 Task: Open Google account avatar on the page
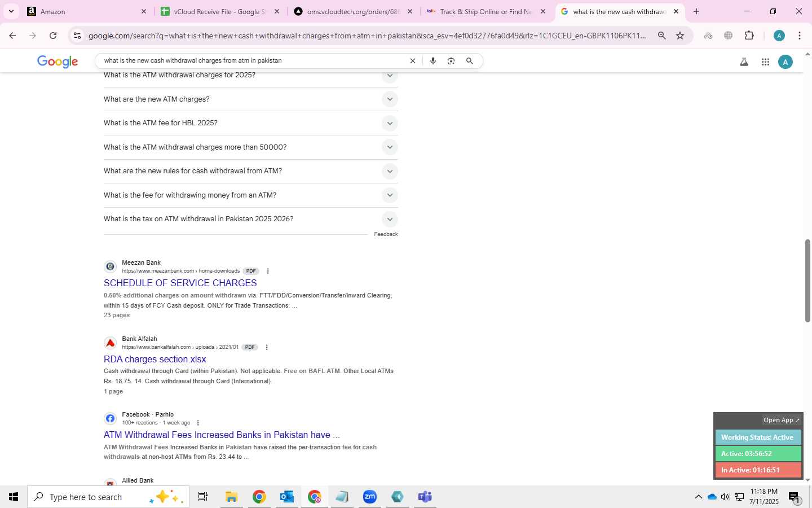[x=785, y=62]
